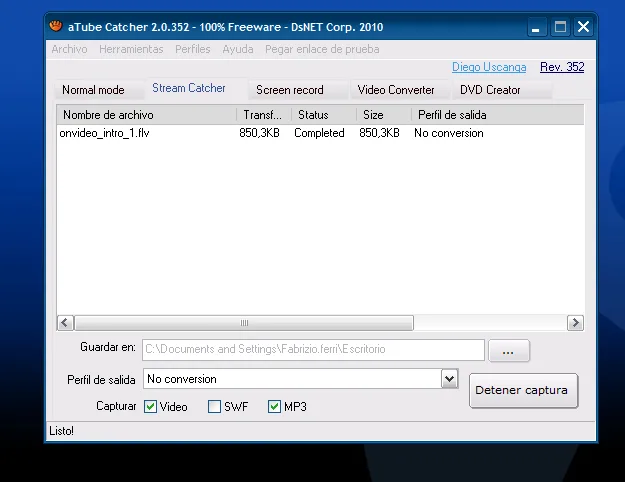Click the horizontal scrollbar thumb

(x=244, y=323)
